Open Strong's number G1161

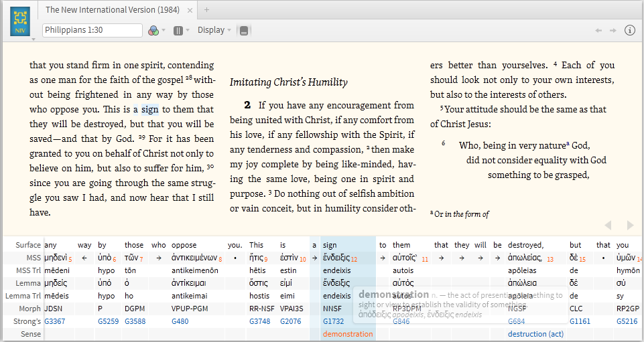[580, 321]
